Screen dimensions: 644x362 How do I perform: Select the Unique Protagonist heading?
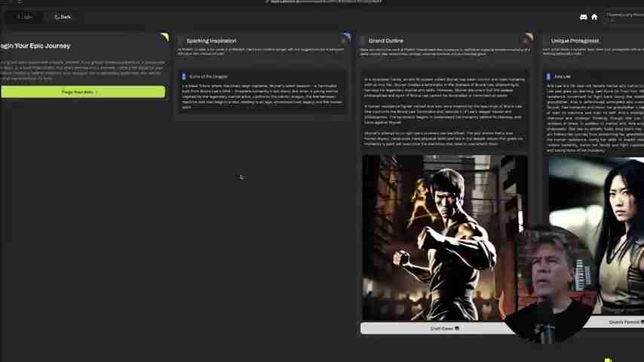point(575,41)
